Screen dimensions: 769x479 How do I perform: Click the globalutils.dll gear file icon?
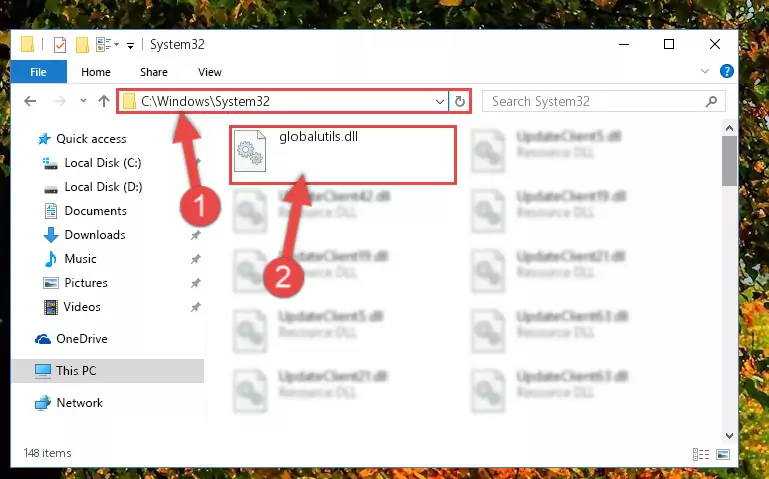click(250, 151)
